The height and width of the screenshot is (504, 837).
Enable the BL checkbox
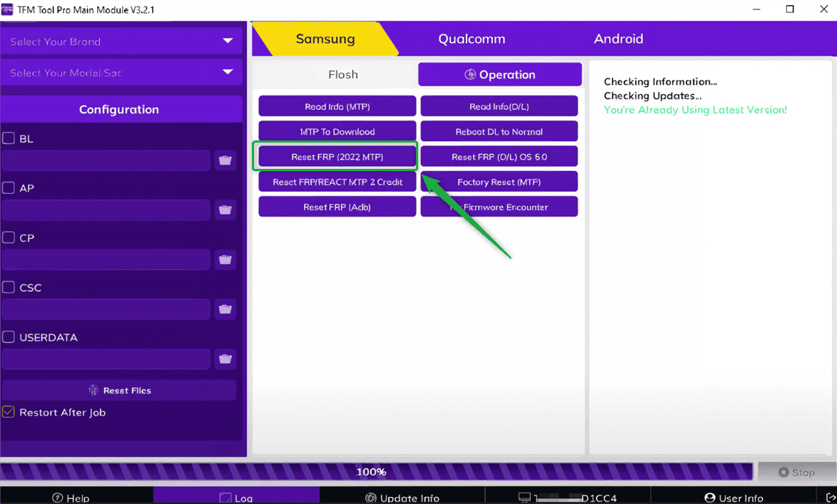(9, 138)
